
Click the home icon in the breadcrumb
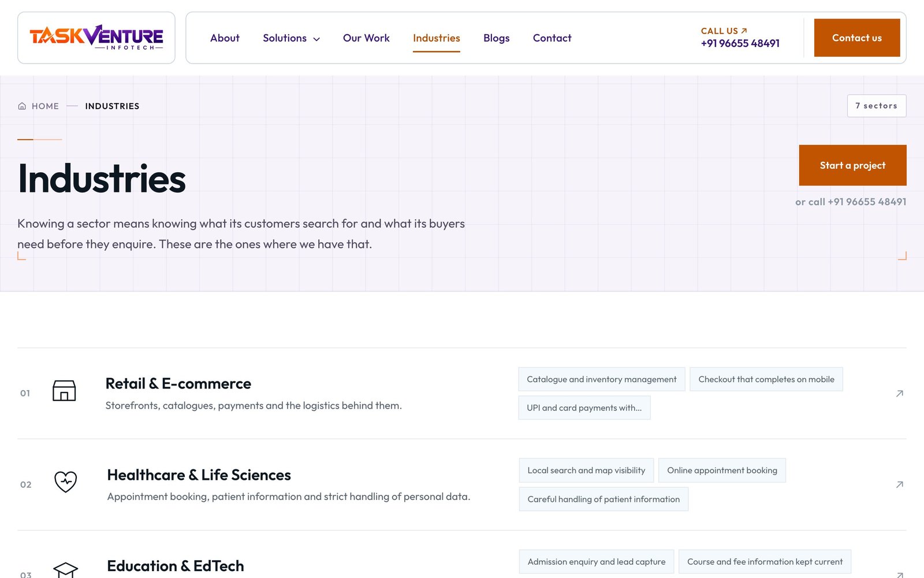pyautogui.click(x=22, y=106)
